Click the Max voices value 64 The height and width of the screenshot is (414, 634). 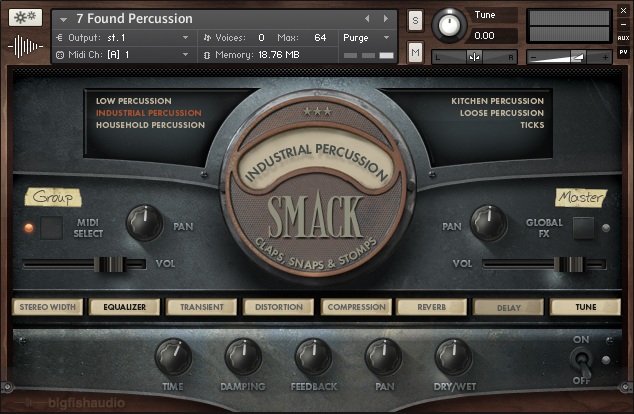point(320,38)
